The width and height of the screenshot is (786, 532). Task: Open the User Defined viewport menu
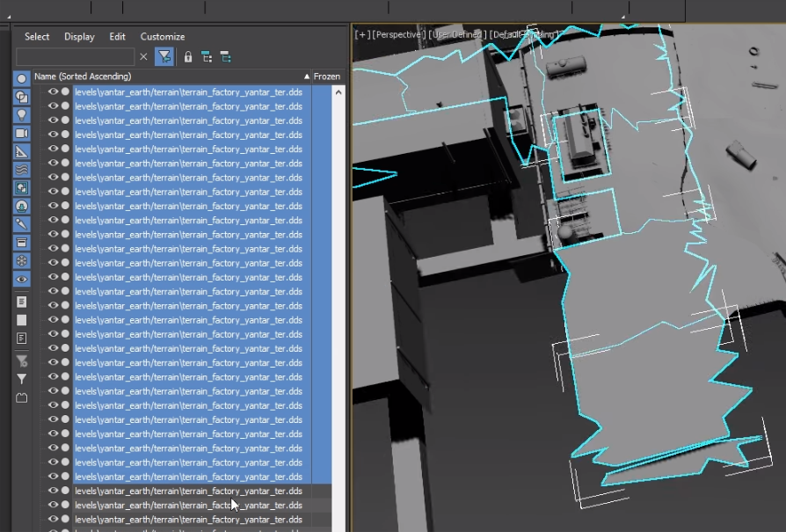pos(455,34)
